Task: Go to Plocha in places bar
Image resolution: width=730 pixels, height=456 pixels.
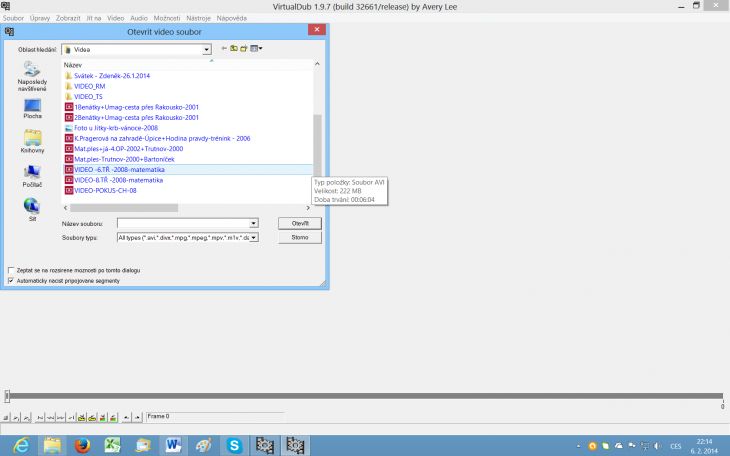Action: click(x=32, y=109)
